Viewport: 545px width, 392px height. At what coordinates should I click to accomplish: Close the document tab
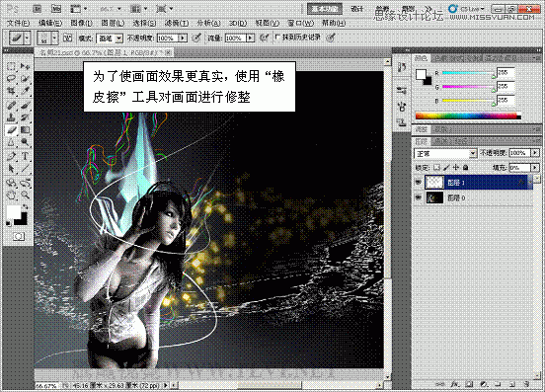tap(168, 52)
